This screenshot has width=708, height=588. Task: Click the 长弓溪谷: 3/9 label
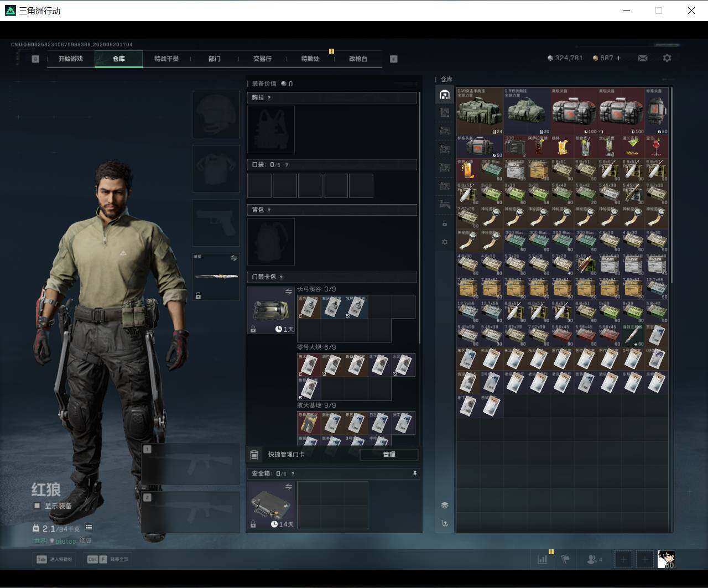(x=316, y=289)
